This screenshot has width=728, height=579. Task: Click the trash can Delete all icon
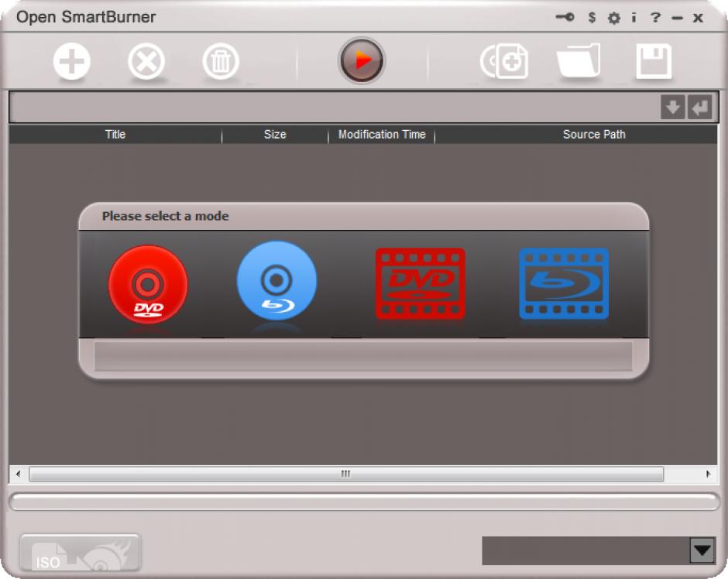(221, 61)
